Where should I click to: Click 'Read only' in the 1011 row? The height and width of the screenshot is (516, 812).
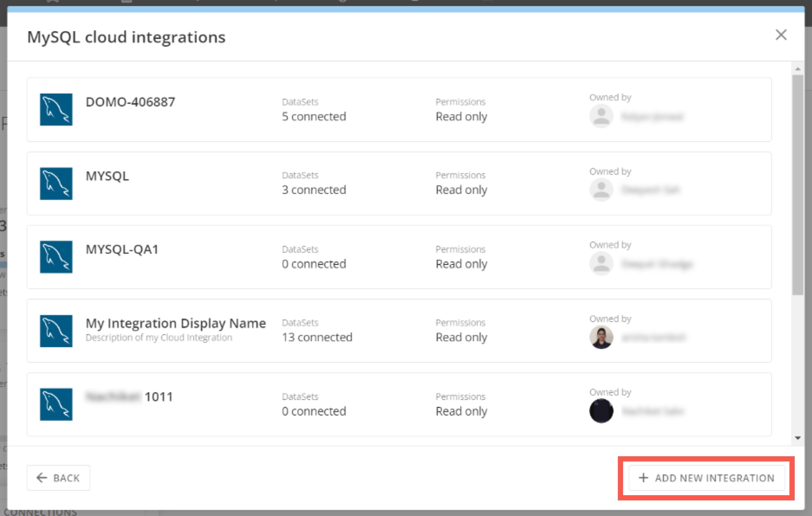click(461, 411)
